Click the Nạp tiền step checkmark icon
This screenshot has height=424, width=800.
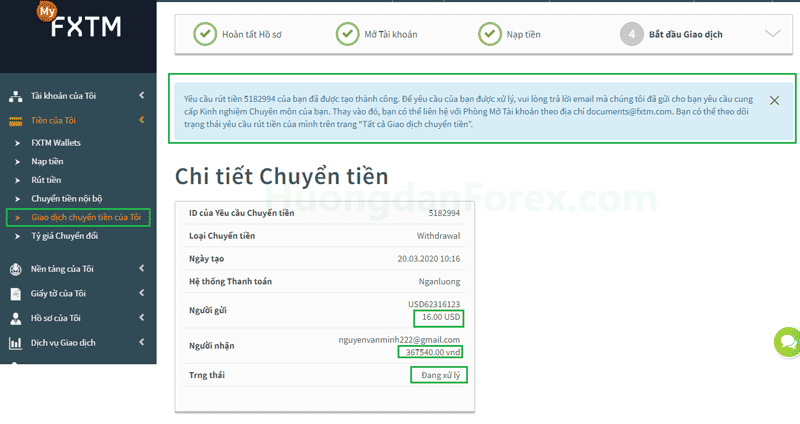coord(490,34)
